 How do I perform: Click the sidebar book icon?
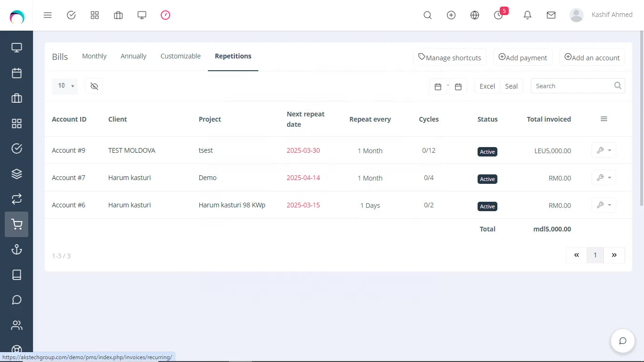click(17, 275)
